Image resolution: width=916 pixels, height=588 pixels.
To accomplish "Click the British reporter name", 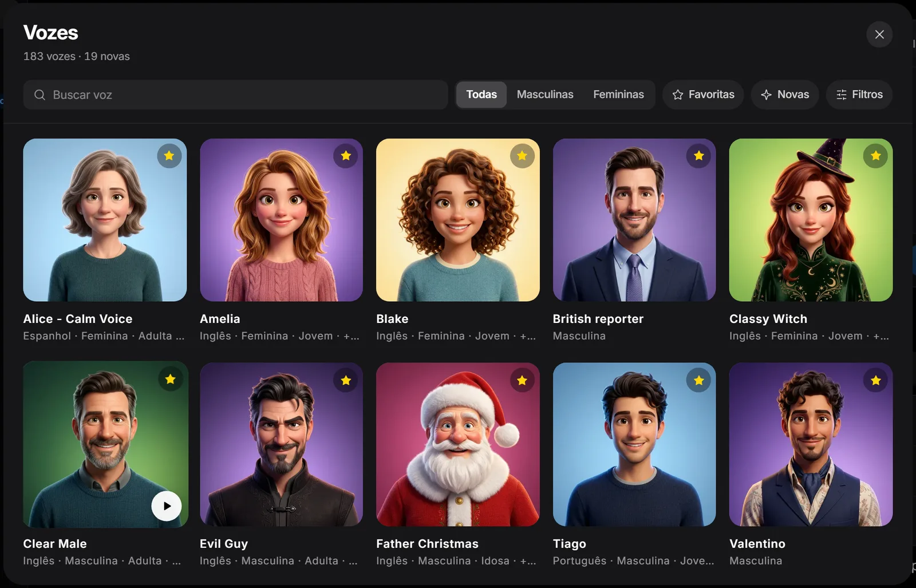I will [x=598, y=319].
